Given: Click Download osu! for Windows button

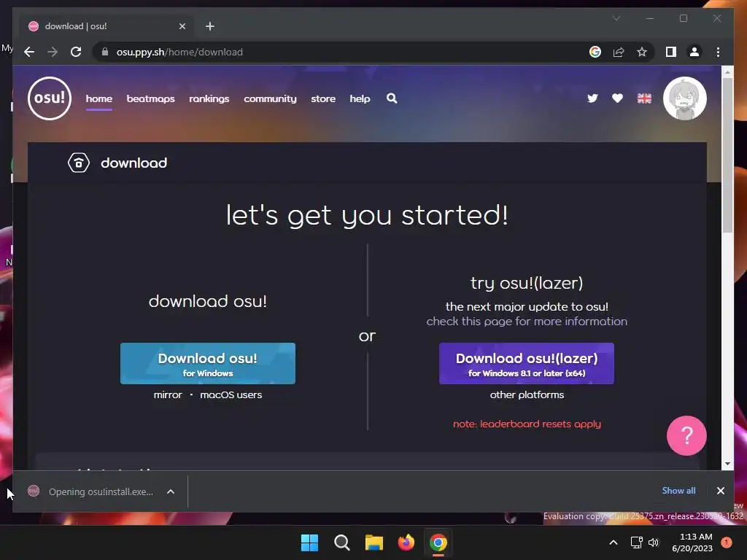Looking at the screenshot, I should tap(208, 363).
